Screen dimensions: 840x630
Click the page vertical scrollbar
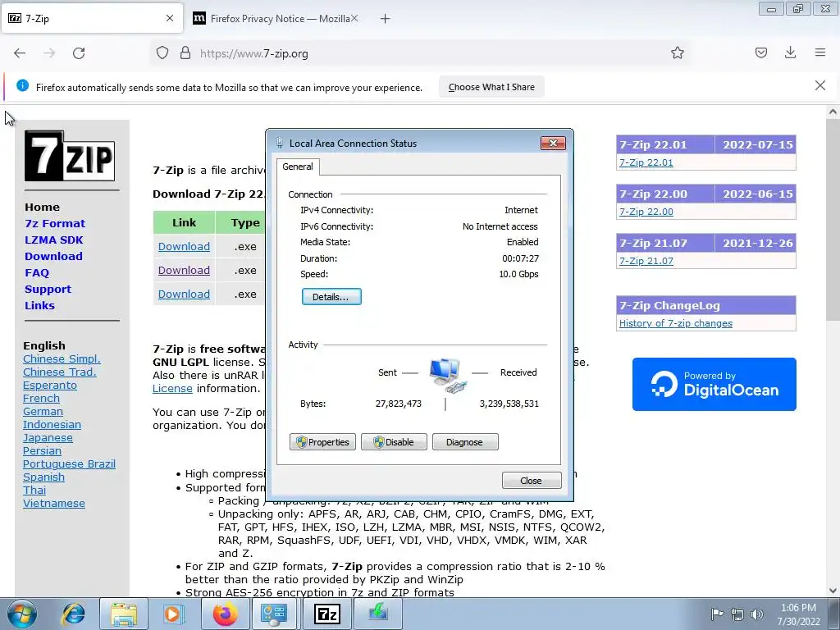833,220
